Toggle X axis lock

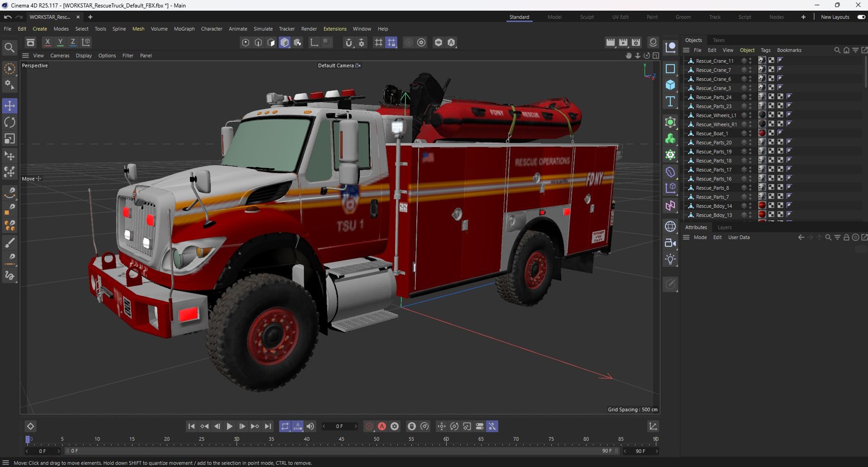tap(47, 42)
